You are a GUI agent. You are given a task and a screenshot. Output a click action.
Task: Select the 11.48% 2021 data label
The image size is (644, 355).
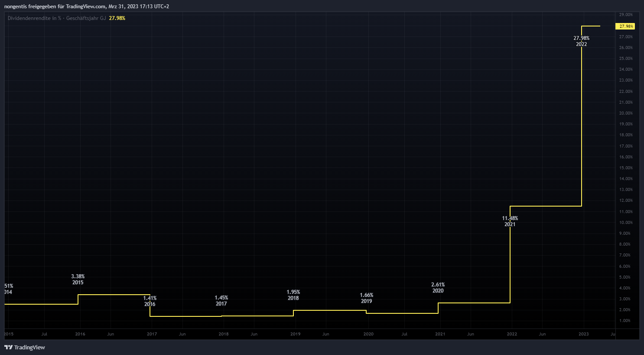tap(510, 221)
